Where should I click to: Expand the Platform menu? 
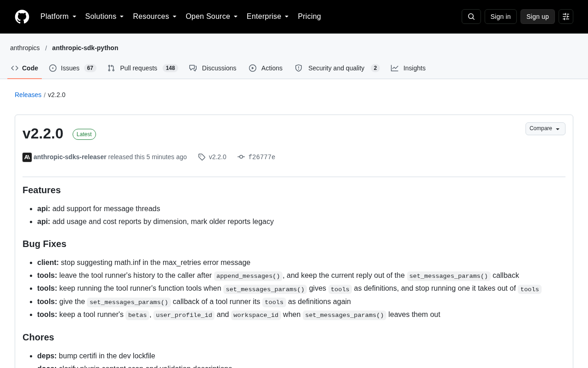[58, 17]
